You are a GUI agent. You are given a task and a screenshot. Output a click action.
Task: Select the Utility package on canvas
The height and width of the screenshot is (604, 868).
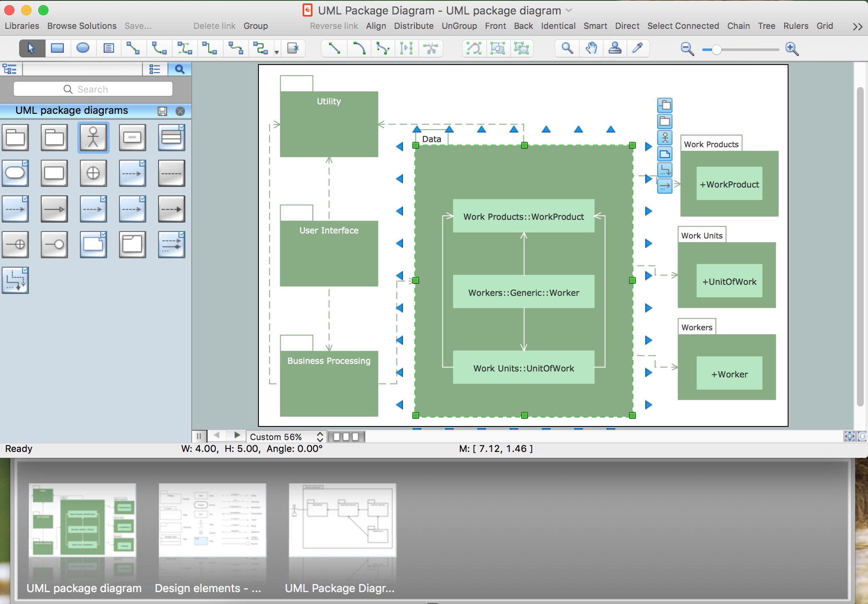click(329, 124)
